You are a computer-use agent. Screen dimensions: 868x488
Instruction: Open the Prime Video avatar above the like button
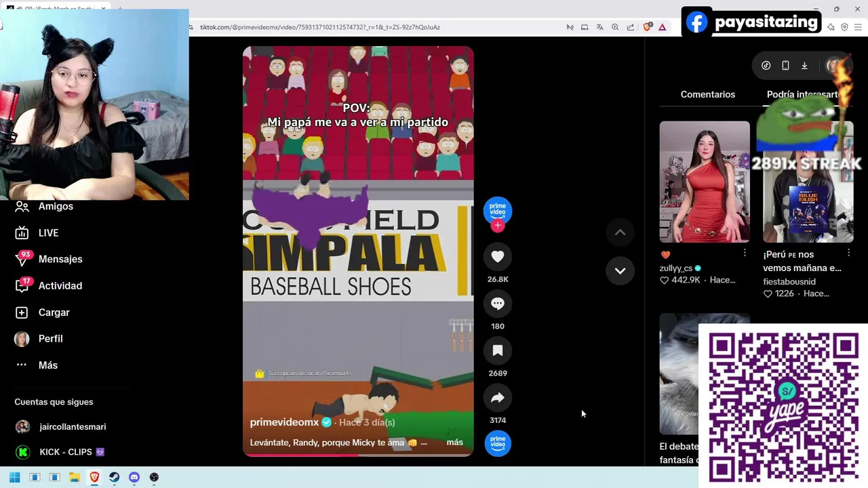pyautogui.click(x=498, y=210)
